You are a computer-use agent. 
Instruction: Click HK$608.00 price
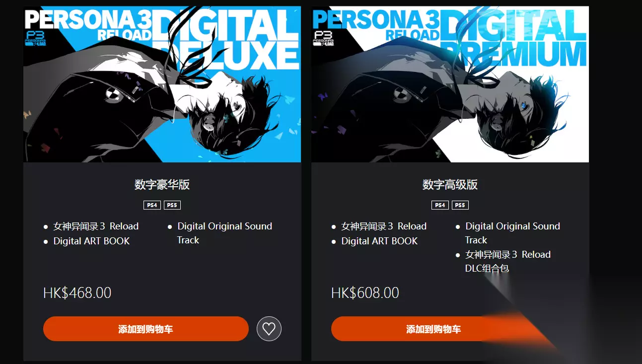(365, 292)
